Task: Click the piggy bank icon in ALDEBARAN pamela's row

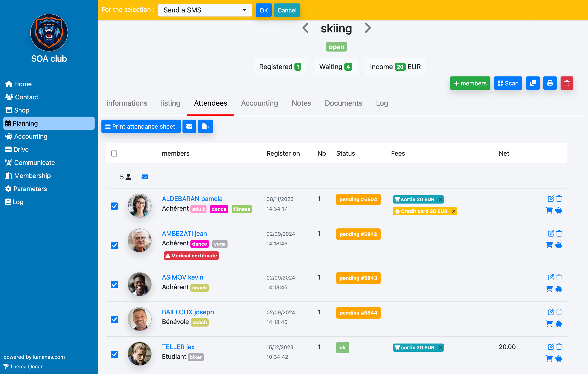Action: 558,210
